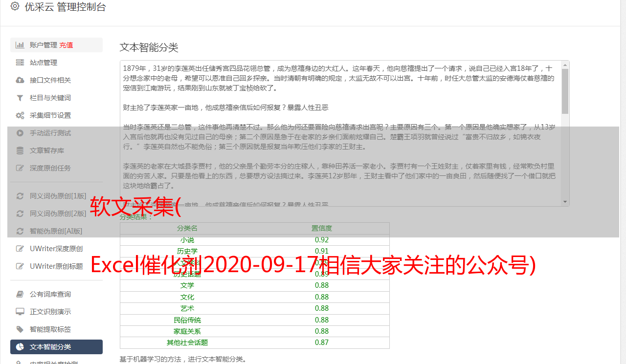Select the 艺术 category cell
Viewport: 626px width, 364px height.
187,308
